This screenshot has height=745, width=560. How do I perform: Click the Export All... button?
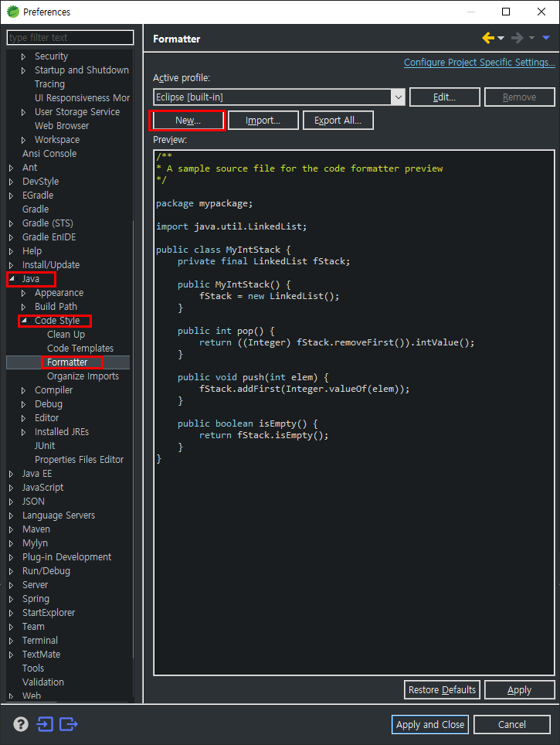(338, 121)
